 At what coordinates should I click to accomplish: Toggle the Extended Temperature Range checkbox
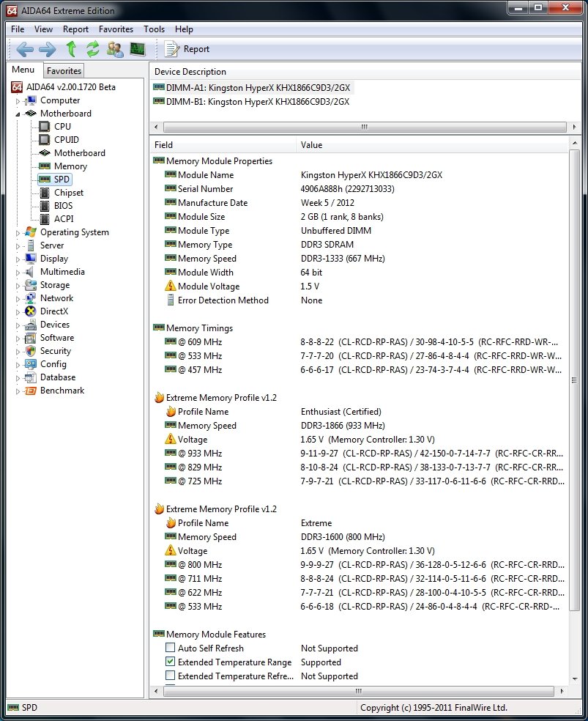point(170,662)
